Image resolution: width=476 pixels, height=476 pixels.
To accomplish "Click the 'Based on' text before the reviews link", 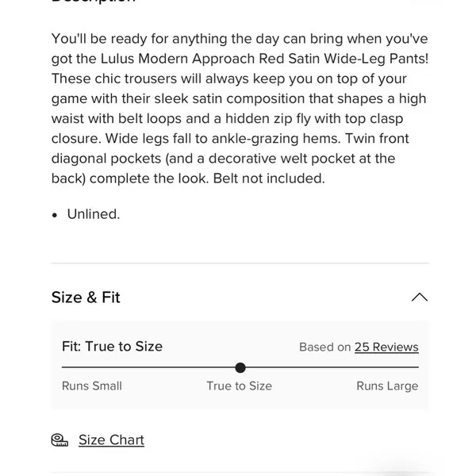I will point(324,347).
